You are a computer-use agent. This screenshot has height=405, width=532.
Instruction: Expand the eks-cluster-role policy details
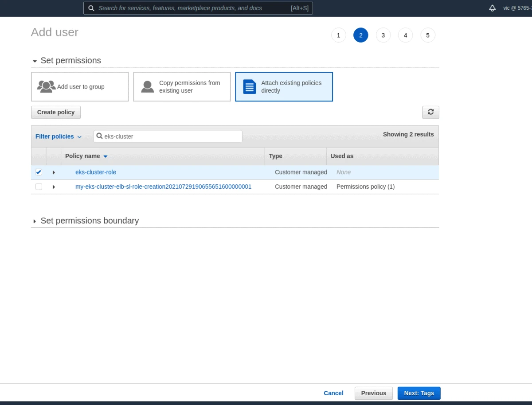coord(54,172)
